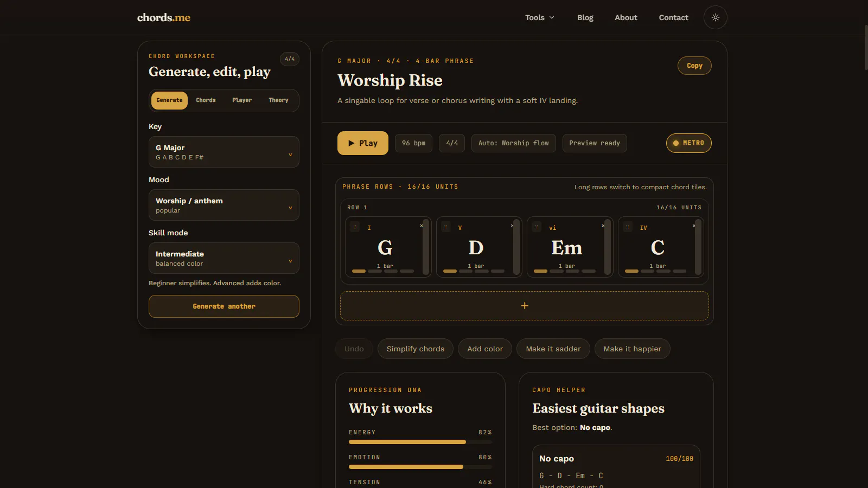868x488 pixels.
Task: Select the fourth beat segment of the C tile
Action: pyautogui.click(x=679, y=271)
